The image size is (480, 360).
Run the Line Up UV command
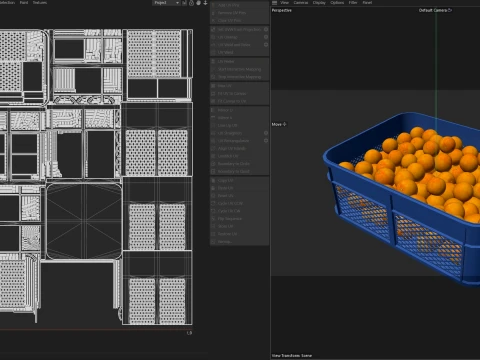coord(227,125)
